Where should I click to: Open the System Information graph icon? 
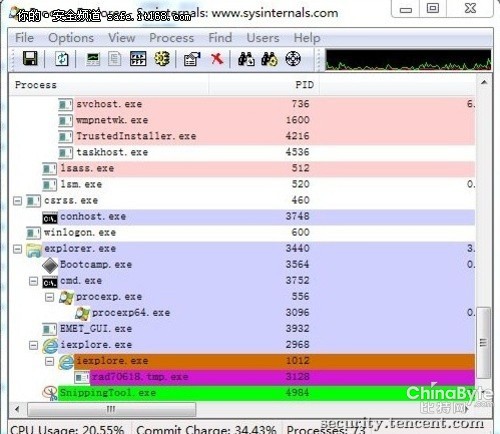tap(93, 59)
